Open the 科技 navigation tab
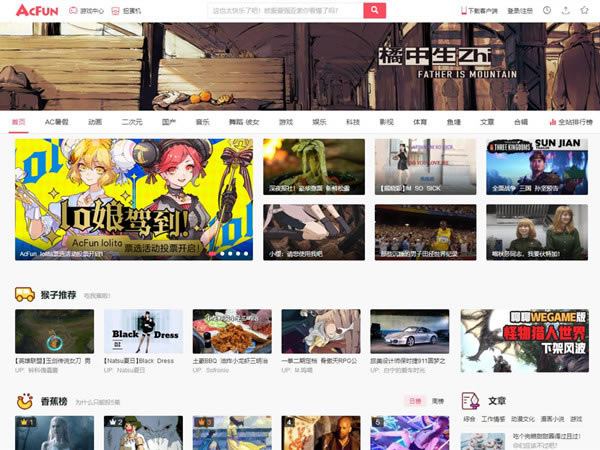The image size is (600, 450). (x=353, y=122)
